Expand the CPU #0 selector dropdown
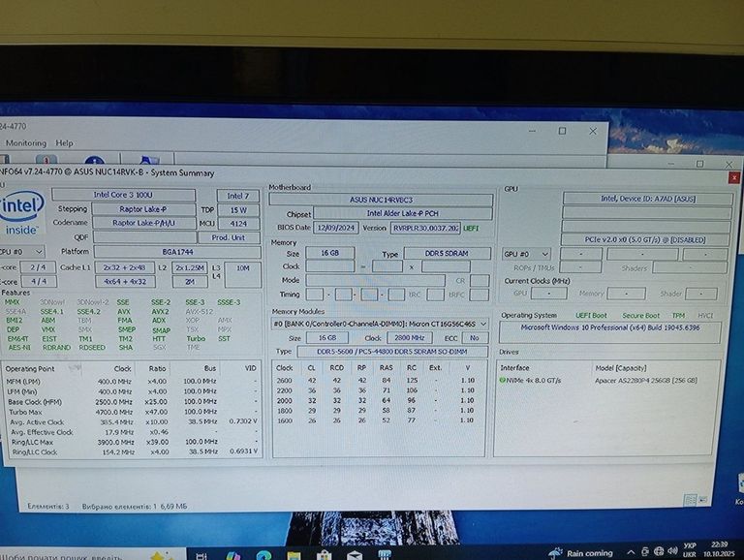Viewport: 744px width, 560px height. [x=23, y=252]
